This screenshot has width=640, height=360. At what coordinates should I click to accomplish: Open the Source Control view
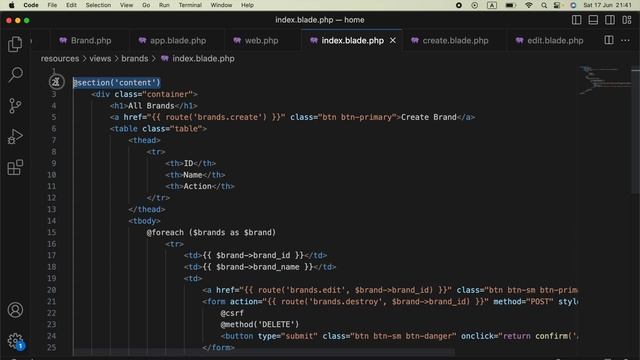coord(15,106)
